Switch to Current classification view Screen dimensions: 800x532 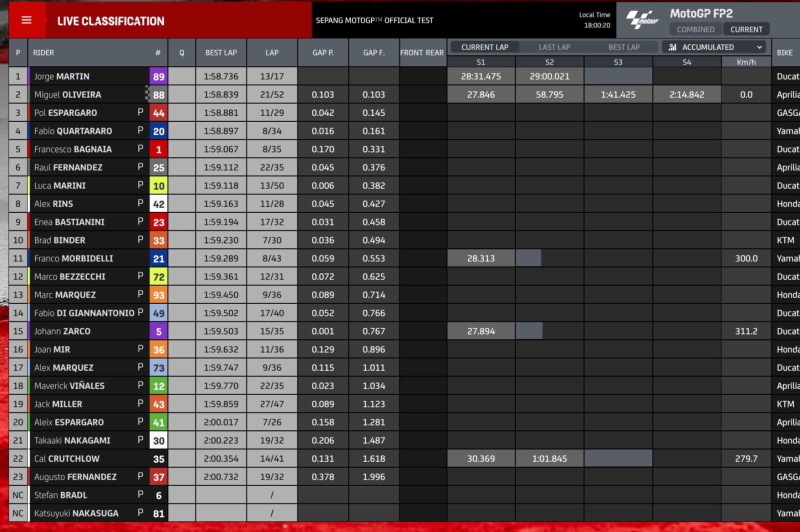click(746, 29)
